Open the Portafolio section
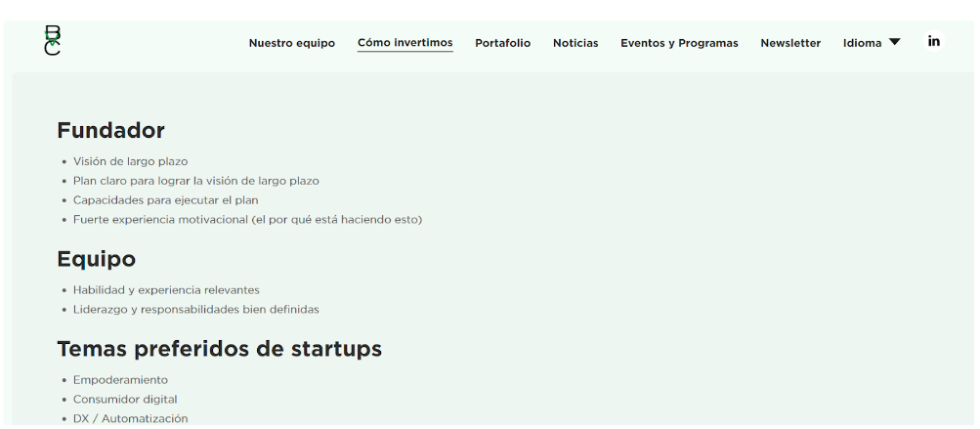980x429 pixels. click(x=502, y=43)
